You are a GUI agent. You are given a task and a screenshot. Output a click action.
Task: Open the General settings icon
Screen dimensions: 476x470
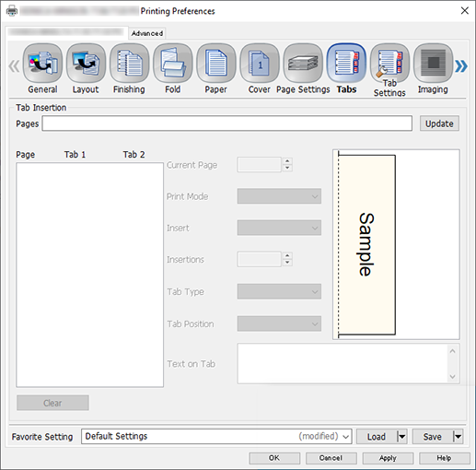(42, 64)
